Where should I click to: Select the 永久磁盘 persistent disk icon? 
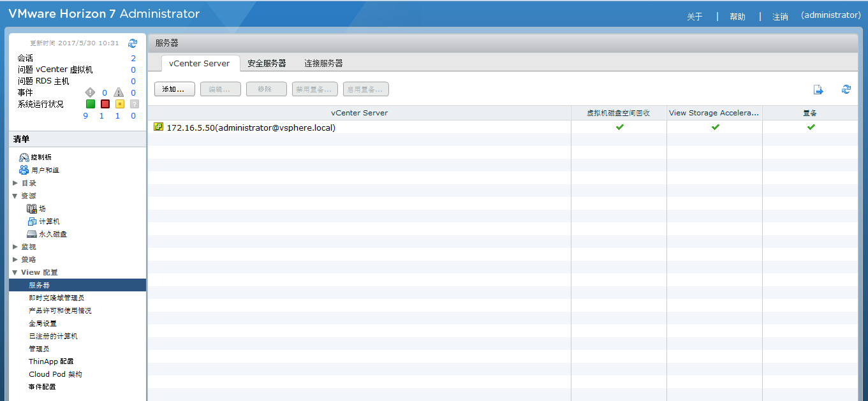(32, 234)
